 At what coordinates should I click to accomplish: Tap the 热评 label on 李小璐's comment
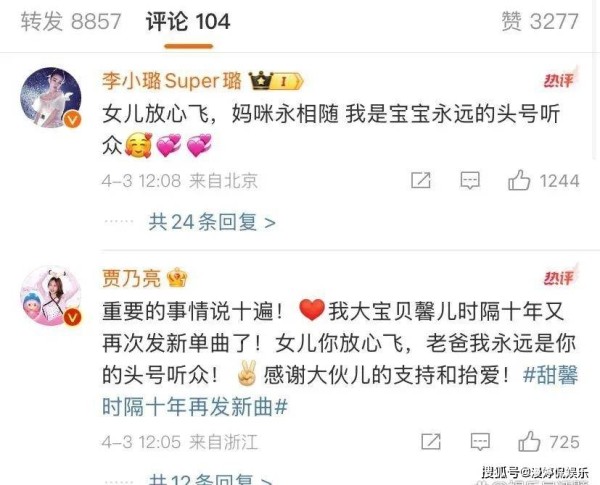[560, 79]
